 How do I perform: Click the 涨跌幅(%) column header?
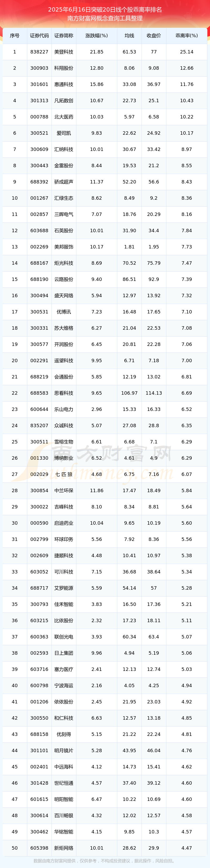coord(97,36)
